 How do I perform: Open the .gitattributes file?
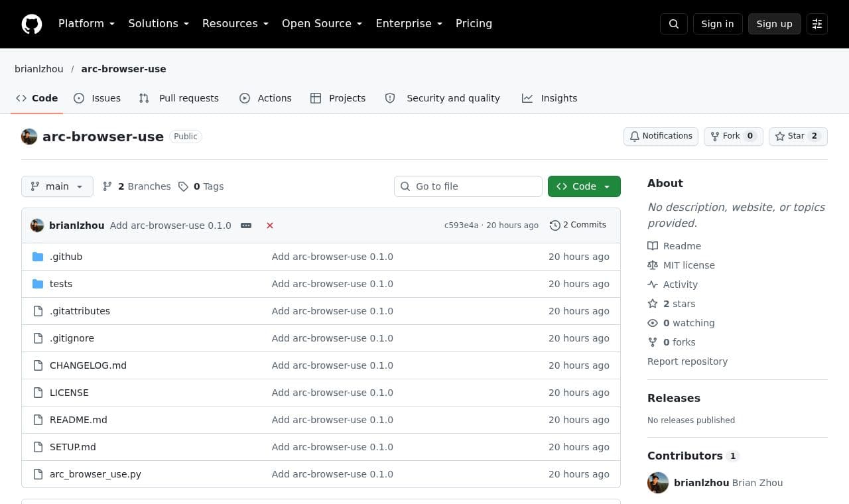(x=80, y=311)
